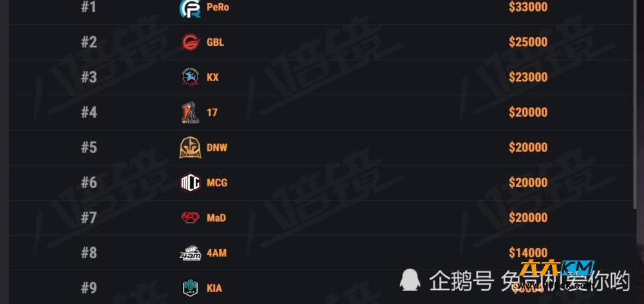The image size is (644, 304).
Task: Click the penguin account icon
Action: point(410,280)
